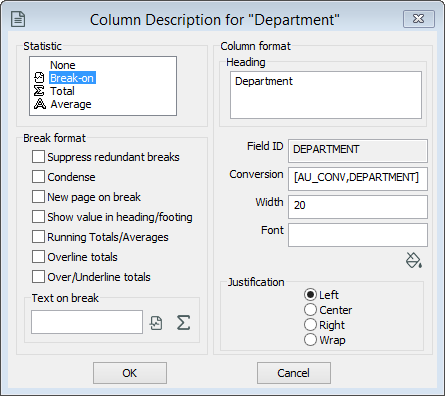
Task: Select Total in the Statistic list
Action: click(62, 91)
